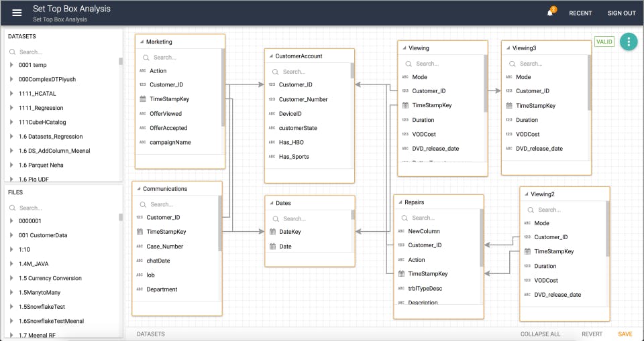This screenshot has width=644, height=341.
Task: Expand the 1.5 Currency Conversion file
Action: click(11, 278)
